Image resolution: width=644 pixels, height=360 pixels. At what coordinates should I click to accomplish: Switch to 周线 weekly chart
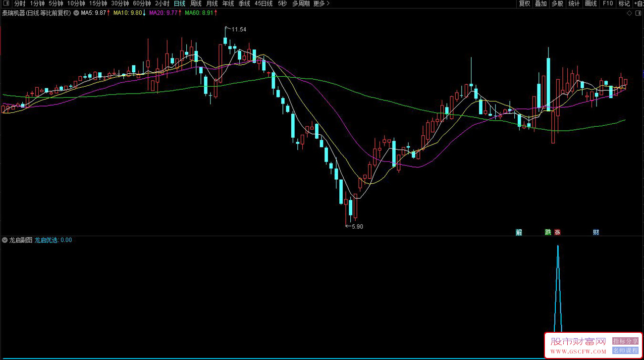coord(196,3)
